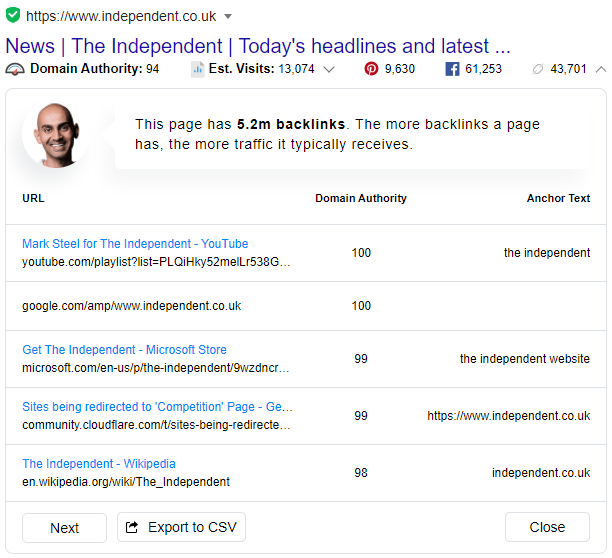612x558 pixels.
Task: Click anchor text 'the independent' in YouTube row
Action: (x=547, y=253)
